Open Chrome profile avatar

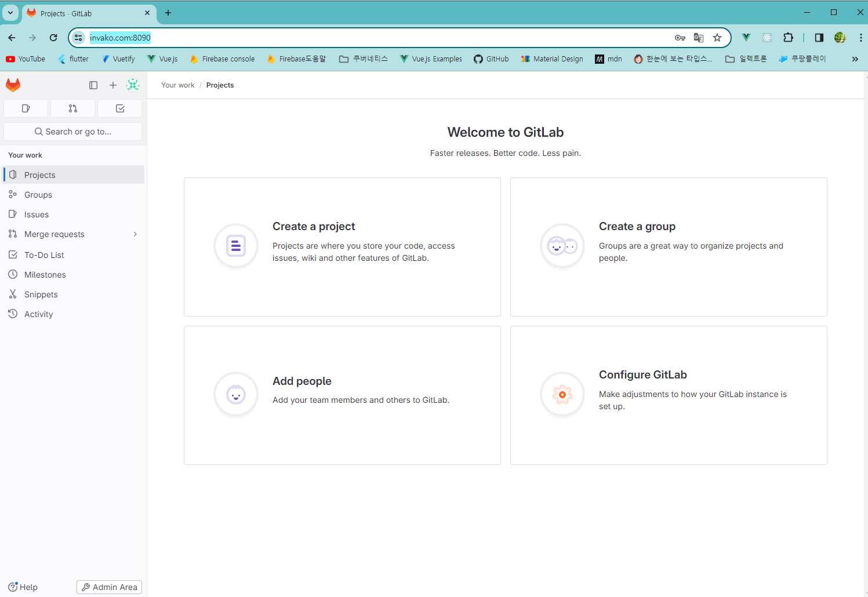840,38
